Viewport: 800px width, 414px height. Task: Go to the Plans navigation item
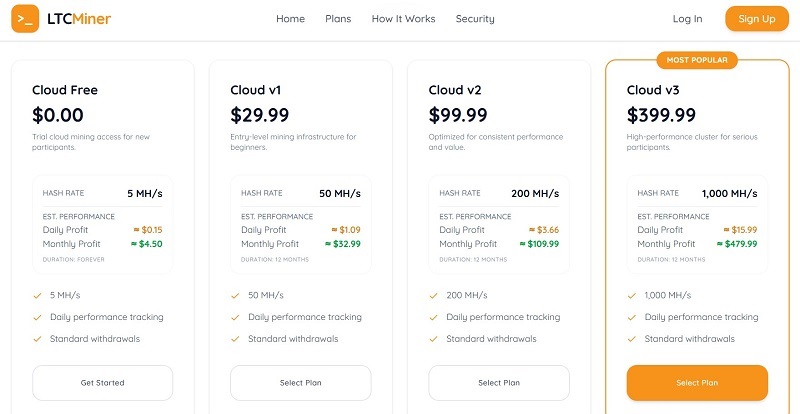coord(338,19)
